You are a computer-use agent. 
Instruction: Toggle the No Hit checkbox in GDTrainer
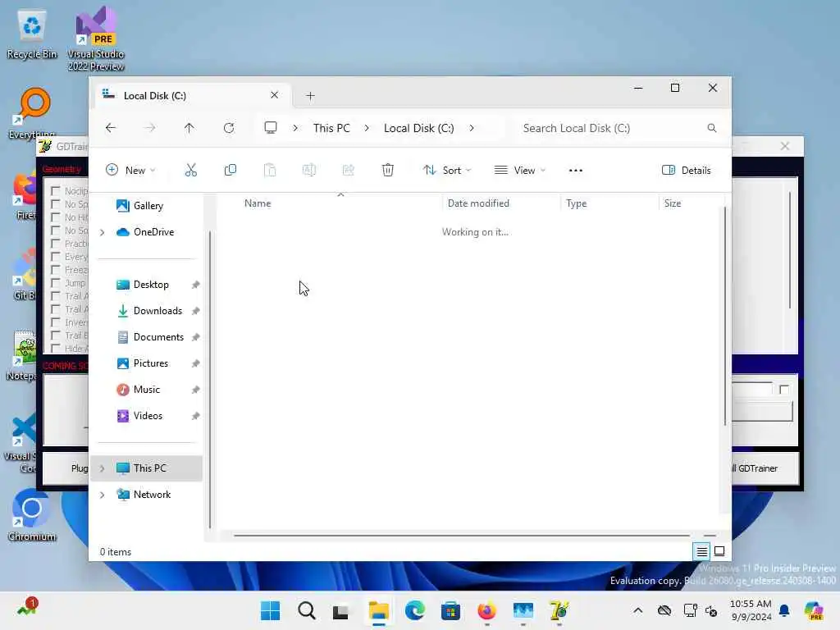[x=55, y=217]
